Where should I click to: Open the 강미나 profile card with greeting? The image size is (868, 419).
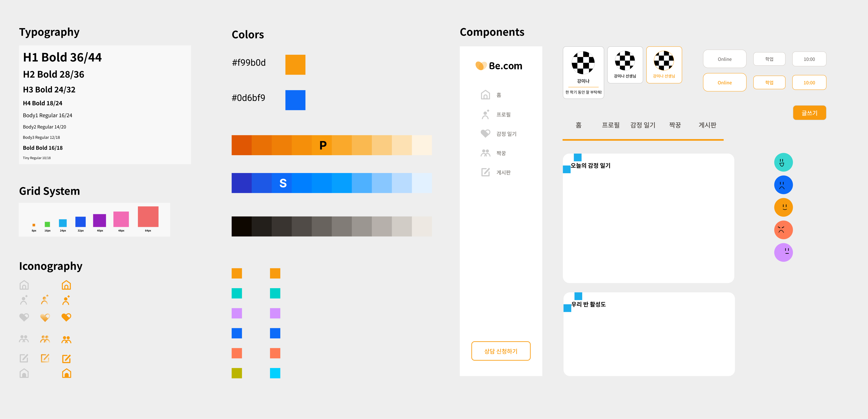pyautogui.click(x=583, y=72)
